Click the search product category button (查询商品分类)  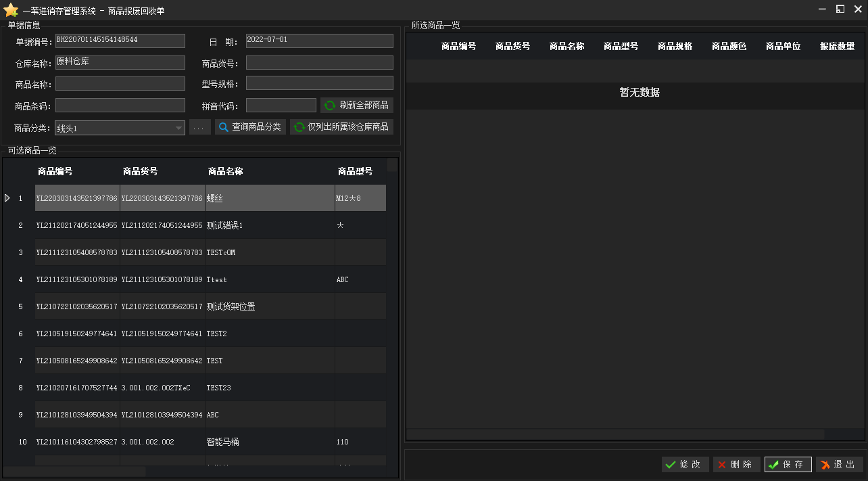[250, 127]
